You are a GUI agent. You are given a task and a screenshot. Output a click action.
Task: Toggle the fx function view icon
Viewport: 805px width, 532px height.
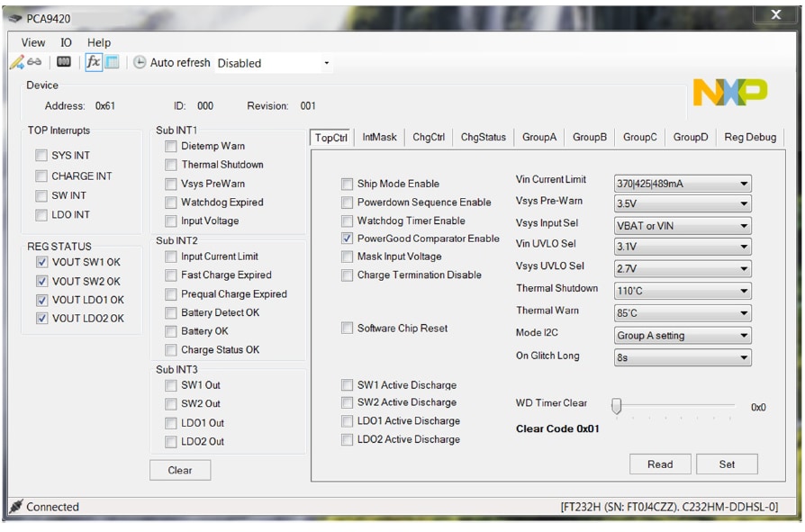93,62
